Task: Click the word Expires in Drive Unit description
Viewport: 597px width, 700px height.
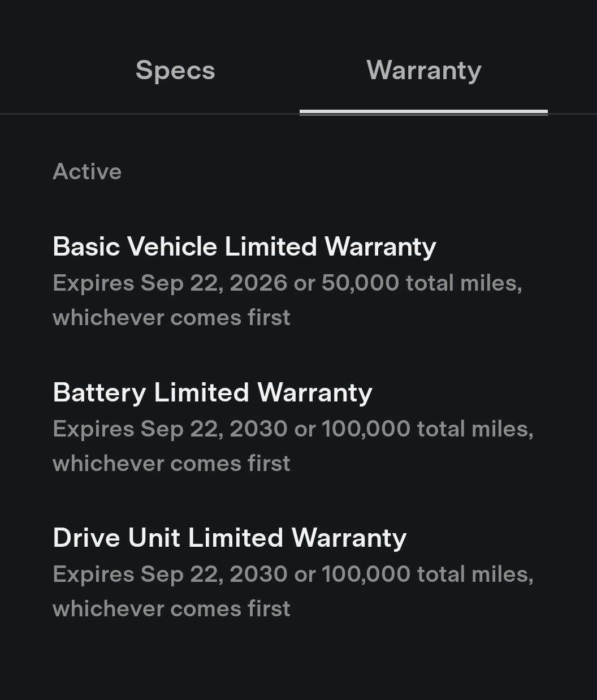Action: (x=93, y=574)
